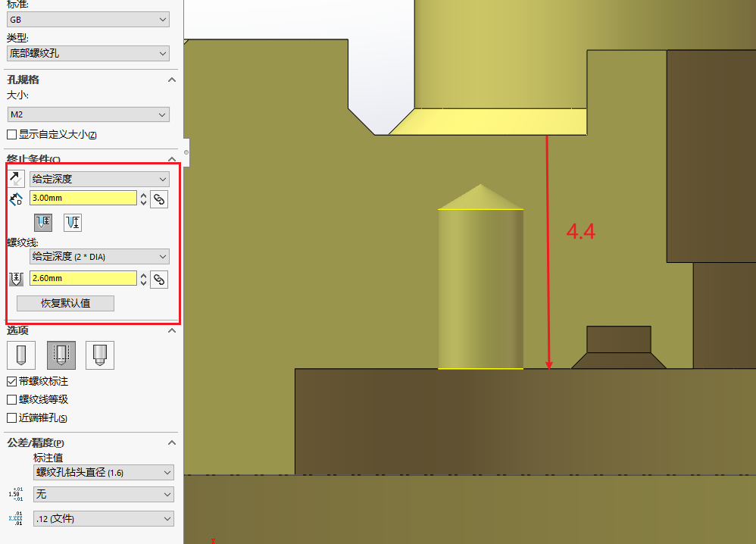Enable the 近端锥孔 checkbox

tap(11, 417)
